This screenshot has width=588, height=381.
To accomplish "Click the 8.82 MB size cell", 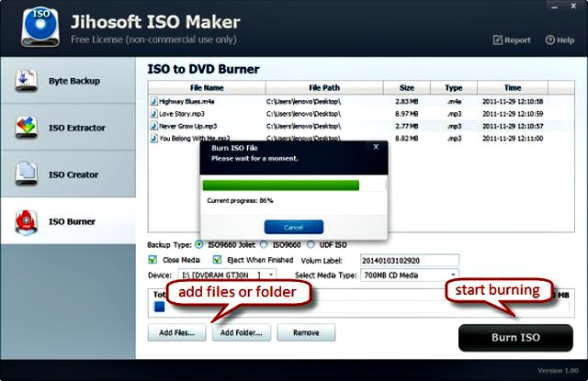I will click(406, 139).
